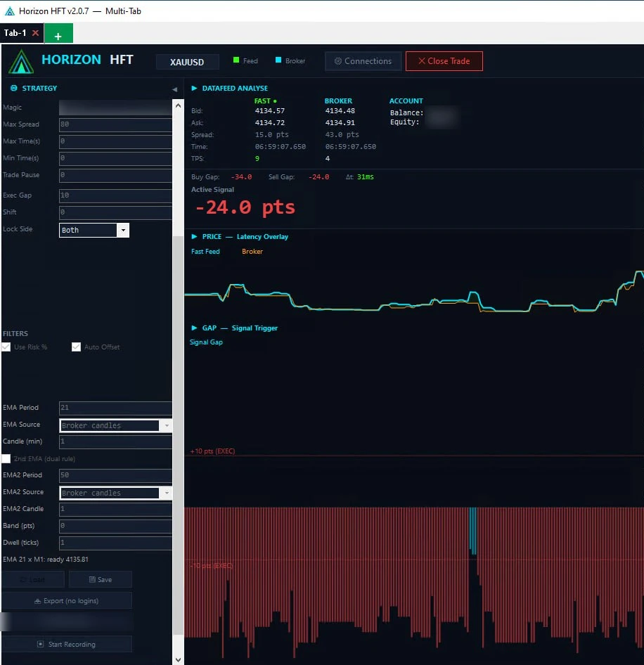The width and height of the screenshot is (644, 665).
Task: Click the Horizon HFT title bar logo icon
Action: (9, 11)
